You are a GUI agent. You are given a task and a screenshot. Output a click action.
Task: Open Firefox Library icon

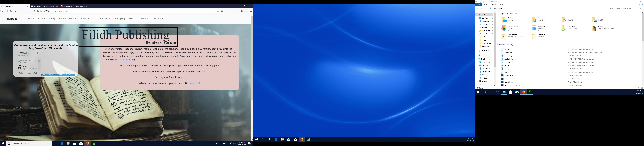241,11
